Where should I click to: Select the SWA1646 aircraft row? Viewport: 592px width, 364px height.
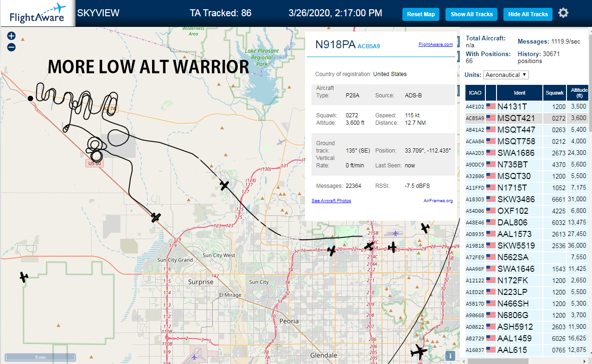[527, 269]
